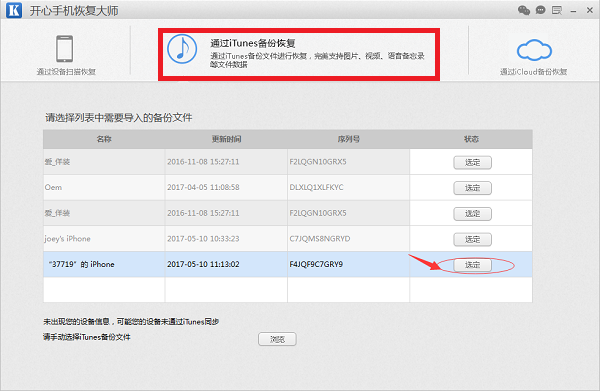
Task: Click the 序列号 column header
Action: tap(349, 139)
